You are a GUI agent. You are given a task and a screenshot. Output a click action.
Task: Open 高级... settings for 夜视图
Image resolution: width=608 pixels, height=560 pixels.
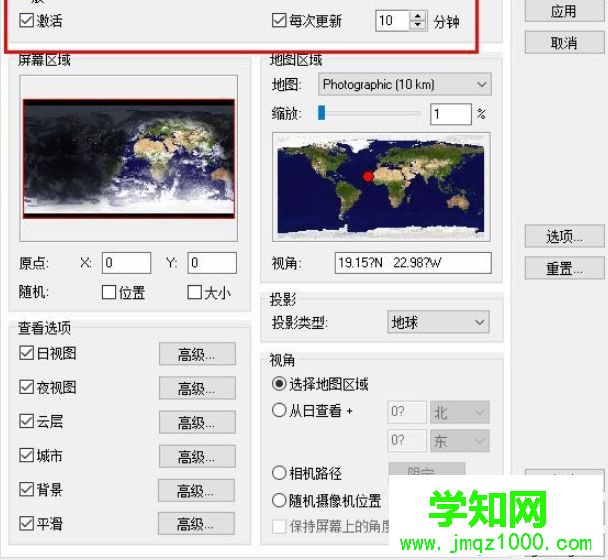[x=197, y=388]
